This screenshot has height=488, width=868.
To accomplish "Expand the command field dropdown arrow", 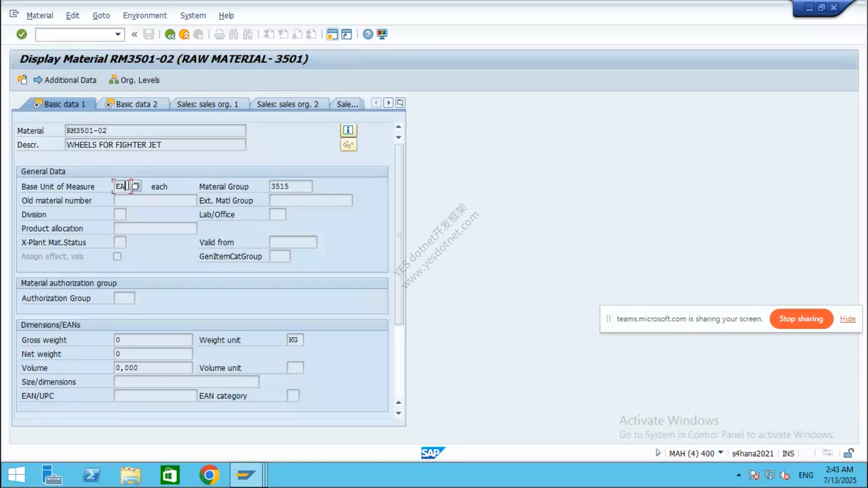I will click(x=118, y=34).
